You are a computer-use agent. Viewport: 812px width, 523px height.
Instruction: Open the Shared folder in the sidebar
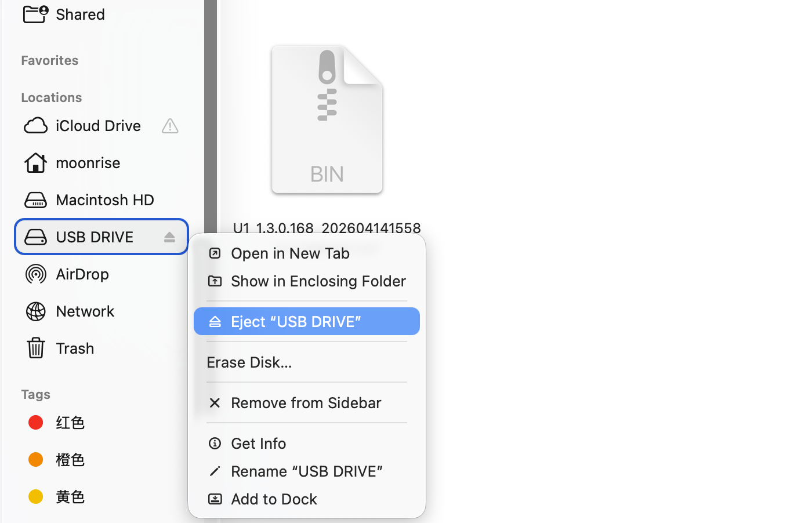[x=80, y=14]
